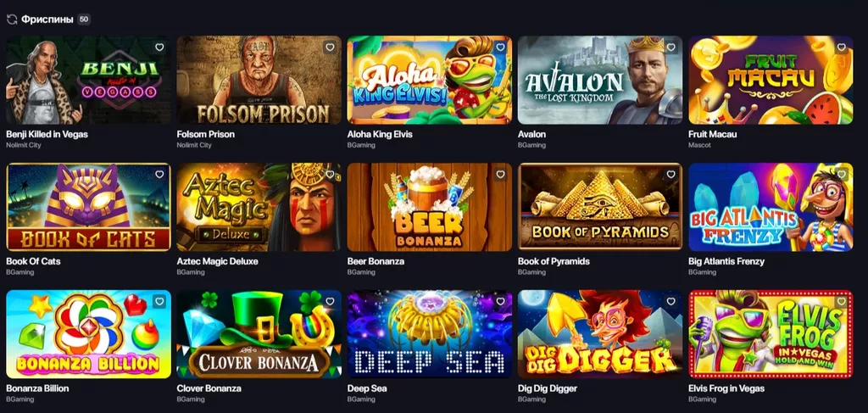The height and width of the screenshot is (413, 868).
Task: Open Aztec Magic Deluxe game thumbnail
Action: pos(259,207)
